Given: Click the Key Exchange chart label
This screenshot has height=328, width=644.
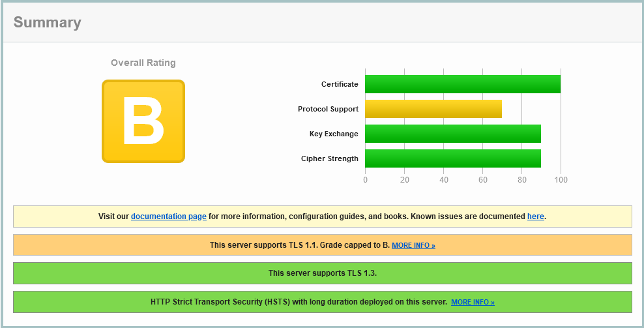Looking at the screenshot, I should pos(334,134).
